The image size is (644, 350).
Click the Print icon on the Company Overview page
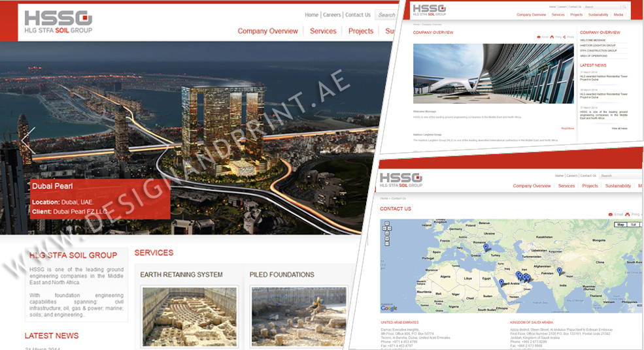(x=552, y=37)
